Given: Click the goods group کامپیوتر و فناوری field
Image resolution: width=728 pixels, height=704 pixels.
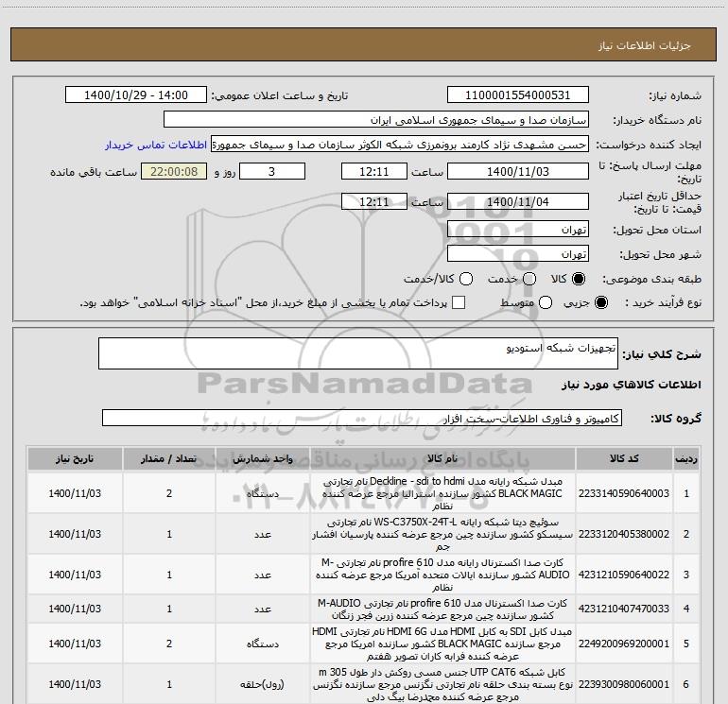Looking at the screenshot, I should click(362, 418).
